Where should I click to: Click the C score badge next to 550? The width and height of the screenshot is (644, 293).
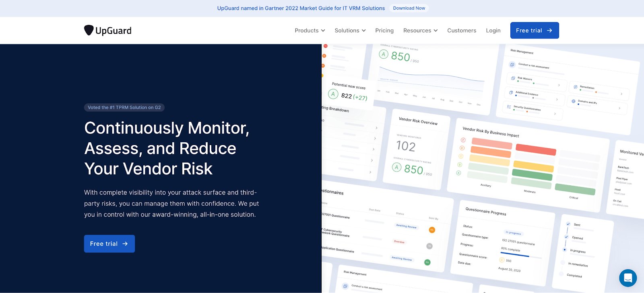coord(502,260)
